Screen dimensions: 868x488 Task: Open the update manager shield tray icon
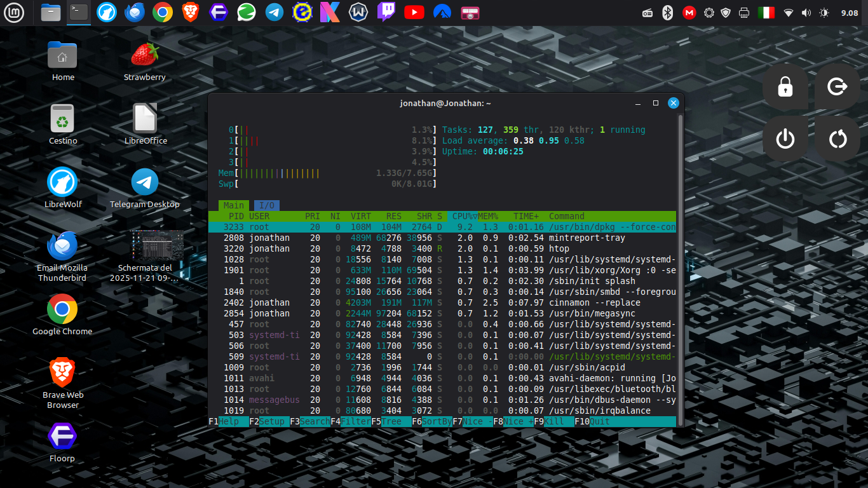point(726,13)
